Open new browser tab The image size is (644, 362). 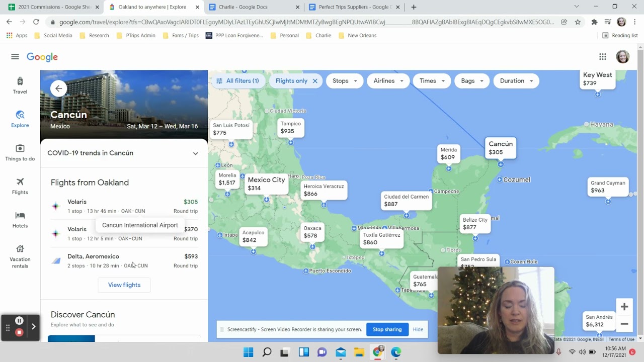tap(414, 7)
